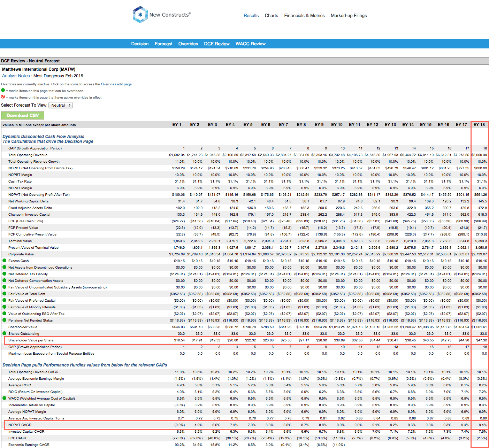Image resolution: width=489 pixels, height=448 pixels.
Task: Click Dynamic Discounted Cash Flow Analysis heading
Action: click(44, 137)
